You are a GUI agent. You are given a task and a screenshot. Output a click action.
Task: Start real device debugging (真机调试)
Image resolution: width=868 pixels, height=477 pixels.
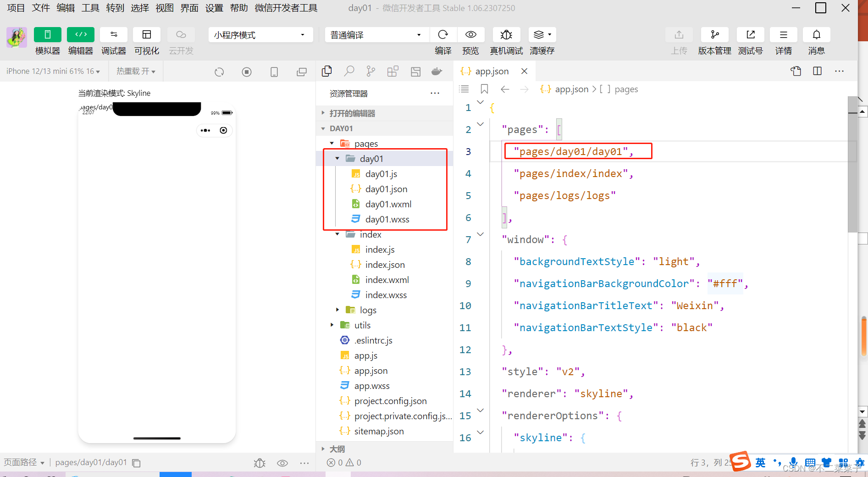point(506,35)
